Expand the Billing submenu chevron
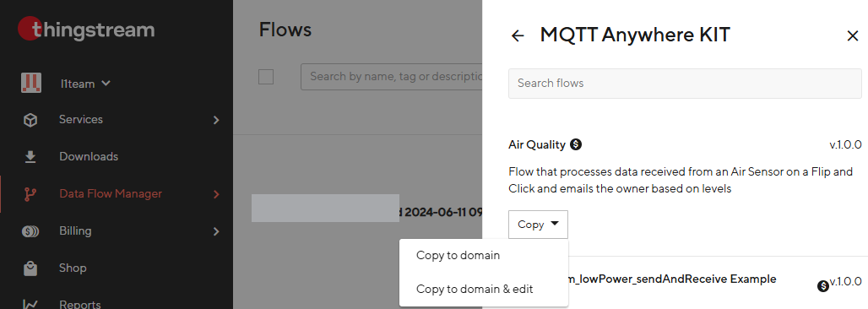 click(216, 231)
